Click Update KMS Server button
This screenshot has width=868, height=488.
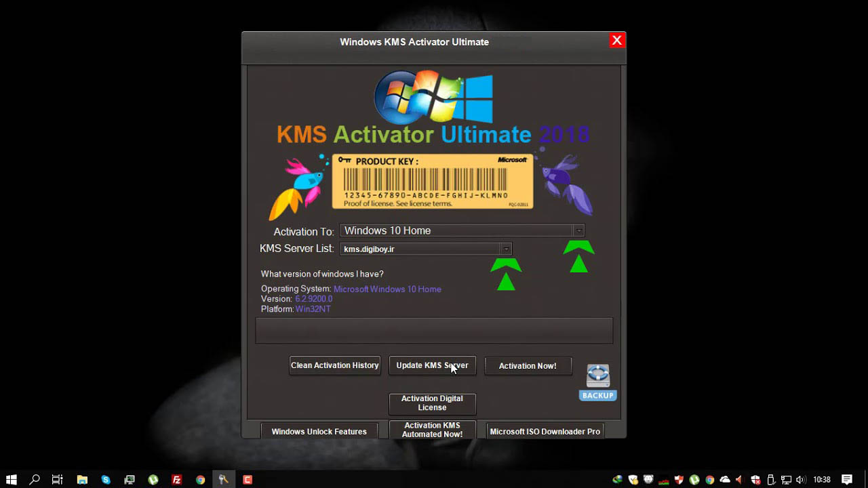point(432,365)
